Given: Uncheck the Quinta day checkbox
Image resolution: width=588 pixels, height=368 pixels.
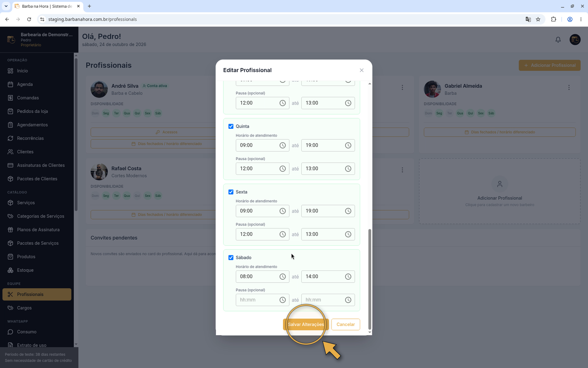Looking at the screenshot, I should tap(231, 126).
